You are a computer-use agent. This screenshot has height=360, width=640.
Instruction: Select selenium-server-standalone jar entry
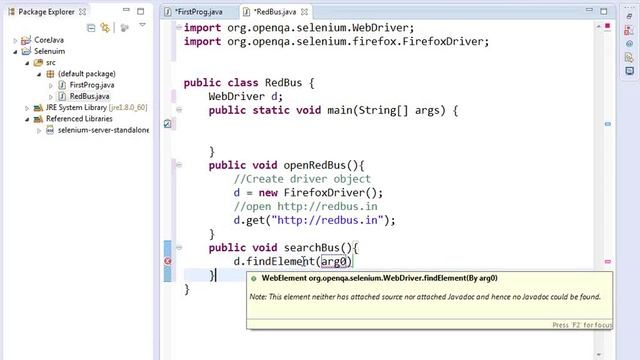pyautogui.click(x=103, y=130)
